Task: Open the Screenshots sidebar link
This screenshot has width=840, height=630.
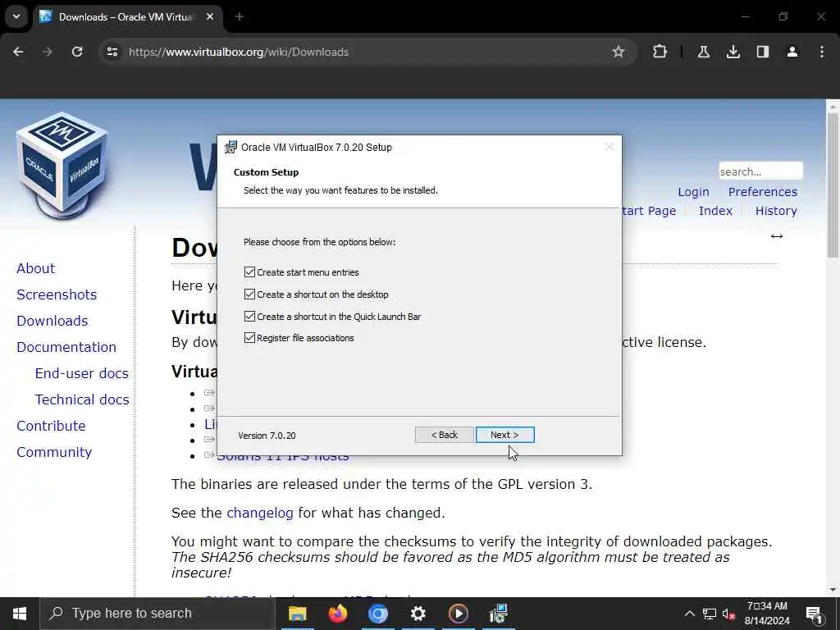Action: [57, 294]
